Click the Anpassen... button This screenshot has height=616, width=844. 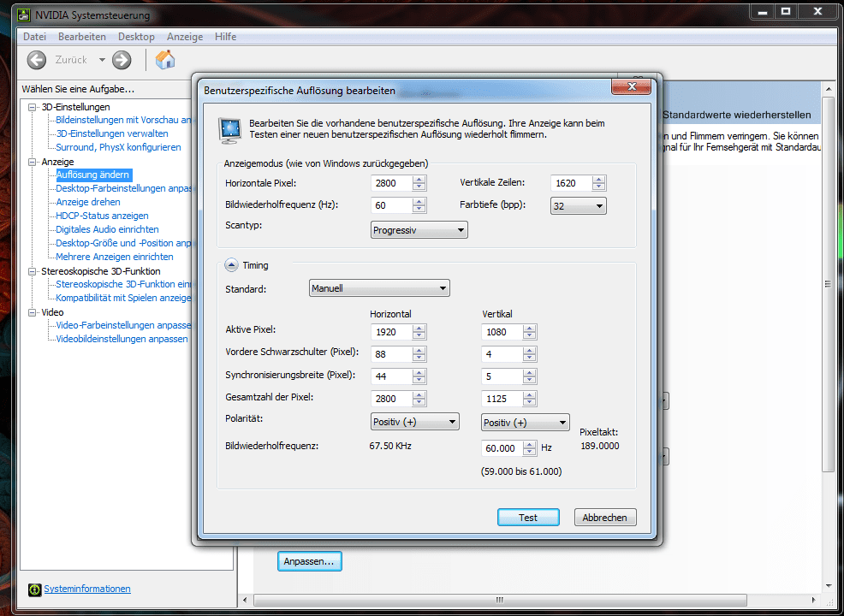coord(310,561)
